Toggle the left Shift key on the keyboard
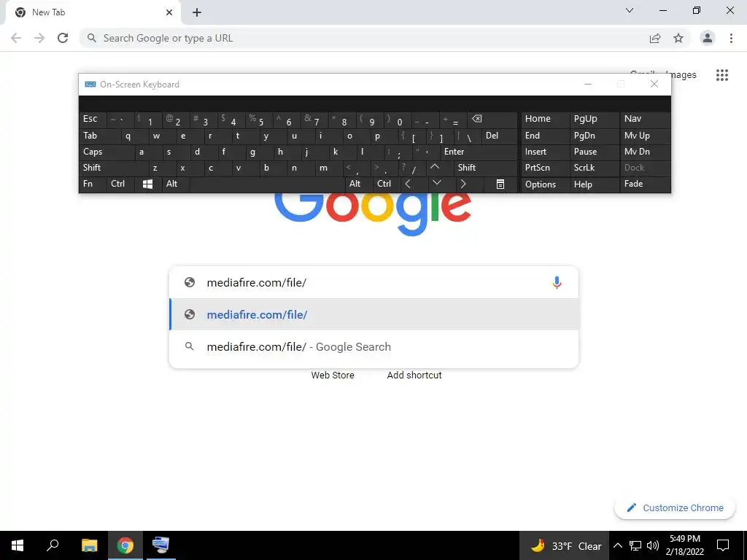 coord(114,168)
